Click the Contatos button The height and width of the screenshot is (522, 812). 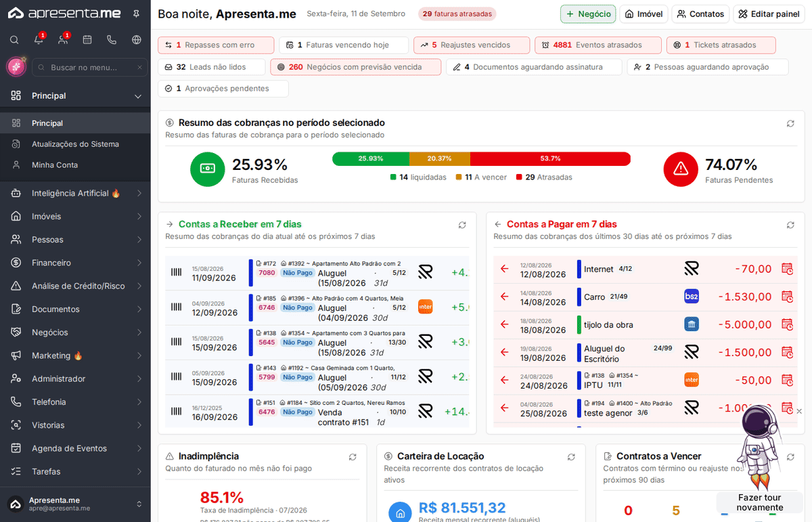click(700, 14)
